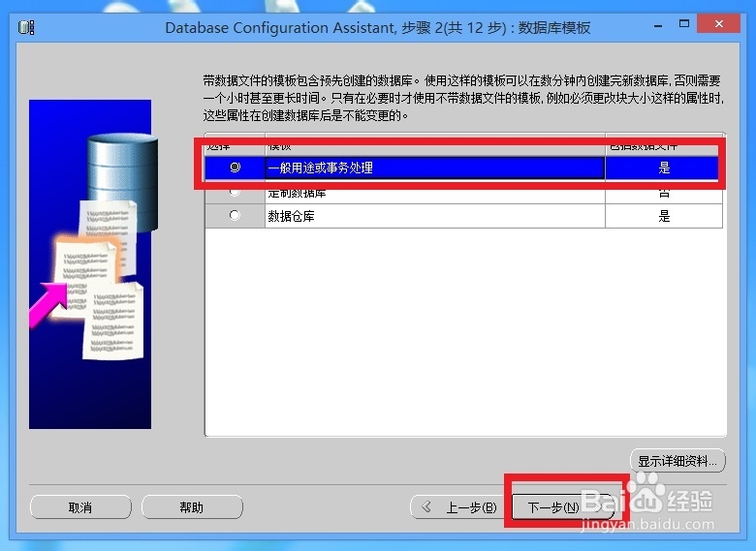Viewport: 756px width, 551px height.
Task: Close the Database Configuration Assistant window
Action: 718,23
